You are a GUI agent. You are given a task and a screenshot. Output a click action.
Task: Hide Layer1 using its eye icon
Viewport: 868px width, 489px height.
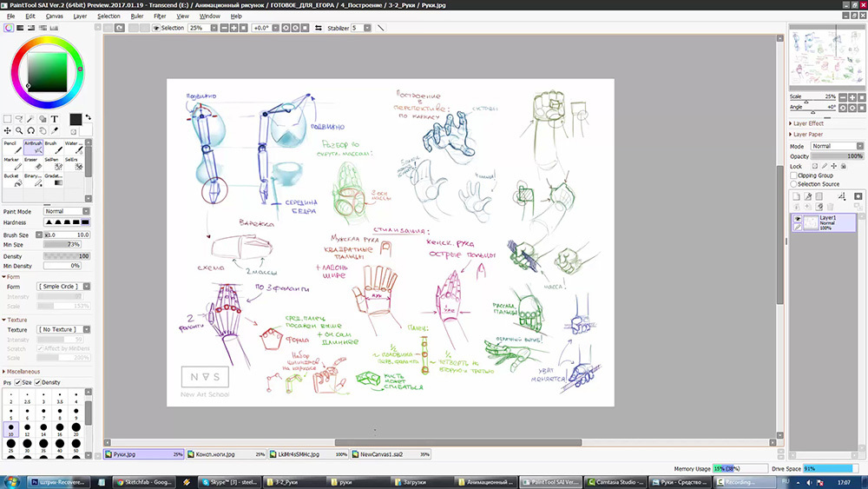pyautogui.click(x=798, y=220)
